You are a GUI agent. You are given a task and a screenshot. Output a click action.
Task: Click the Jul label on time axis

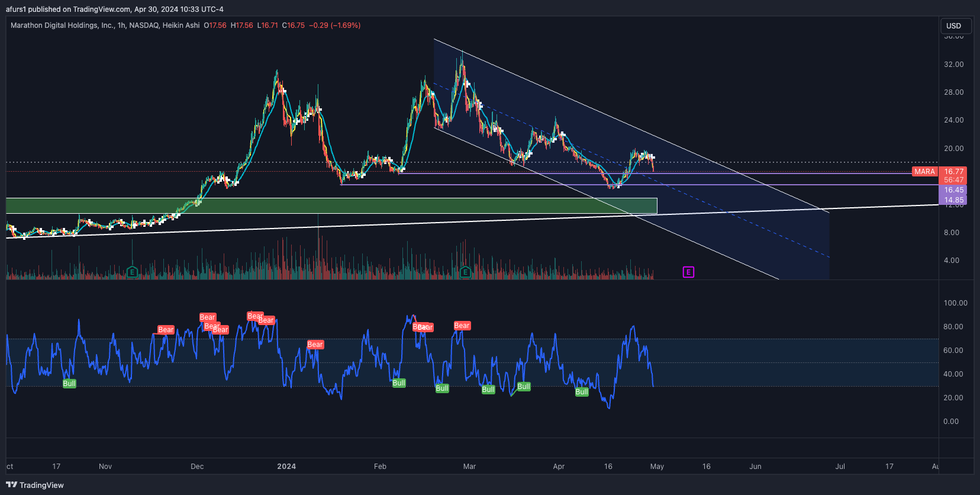pyautogui.click(x=840, y=467)
